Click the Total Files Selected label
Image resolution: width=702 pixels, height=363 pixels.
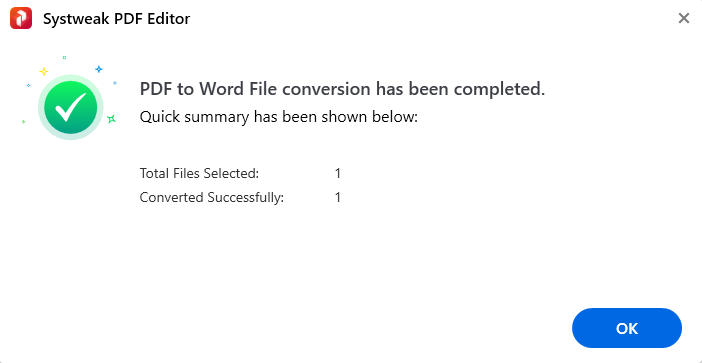tap(199, 173)
